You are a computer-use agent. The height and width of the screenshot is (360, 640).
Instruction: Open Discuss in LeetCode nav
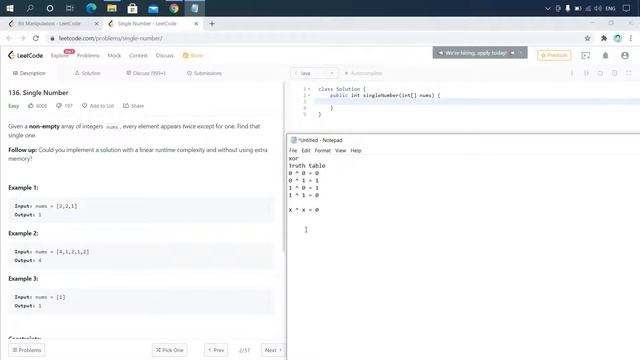pos(164,55)
